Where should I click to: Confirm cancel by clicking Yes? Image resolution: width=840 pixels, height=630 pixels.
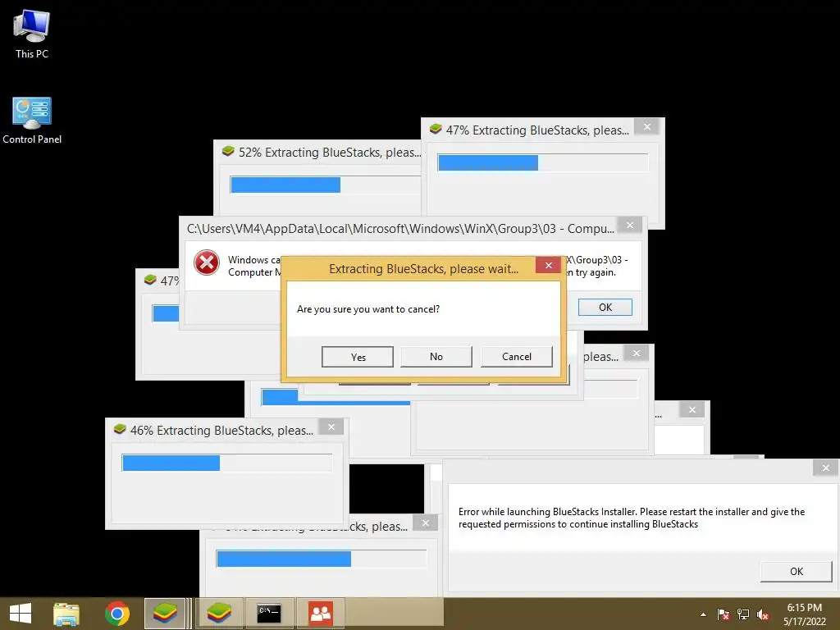coord(358,358)
